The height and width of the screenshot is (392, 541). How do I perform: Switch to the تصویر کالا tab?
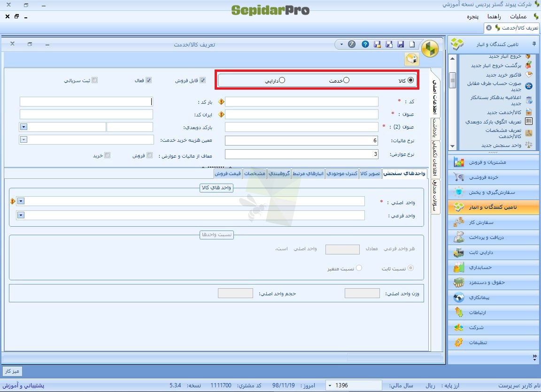(x=370, y=173)
